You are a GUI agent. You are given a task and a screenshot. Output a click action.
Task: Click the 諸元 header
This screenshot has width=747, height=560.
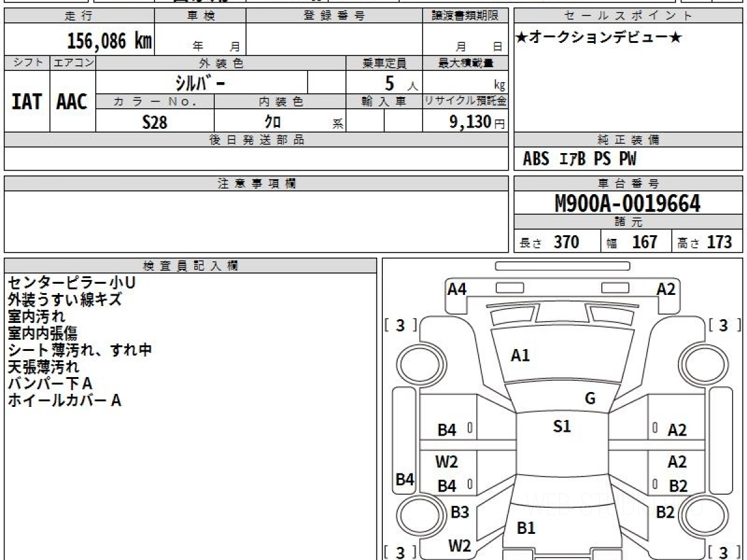pyautogui.click(x=628, y=222)
